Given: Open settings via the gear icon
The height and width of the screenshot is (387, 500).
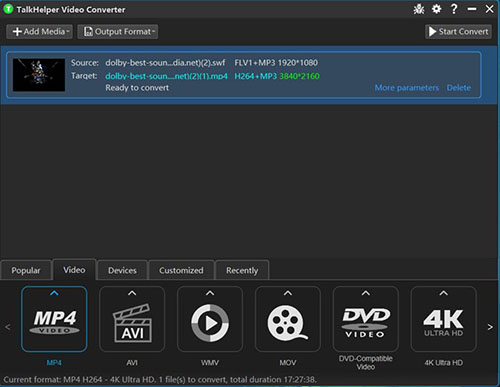Looking at the screenshot, I should [x=436, y=9].
